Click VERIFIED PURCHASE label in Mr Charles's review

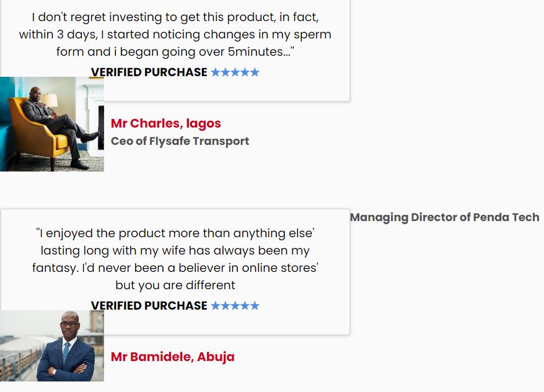coord(149,72)
